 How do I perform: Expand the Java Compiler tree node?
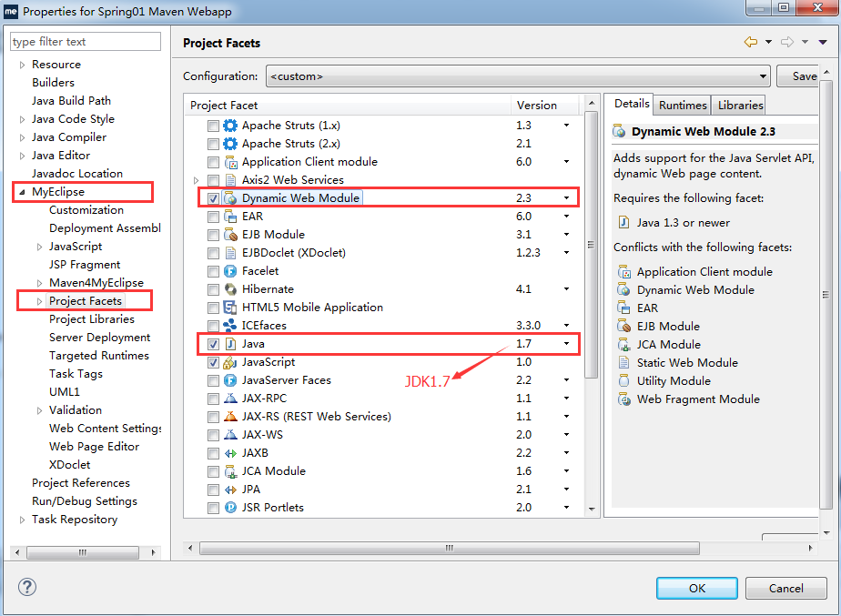tap(22, 137)
